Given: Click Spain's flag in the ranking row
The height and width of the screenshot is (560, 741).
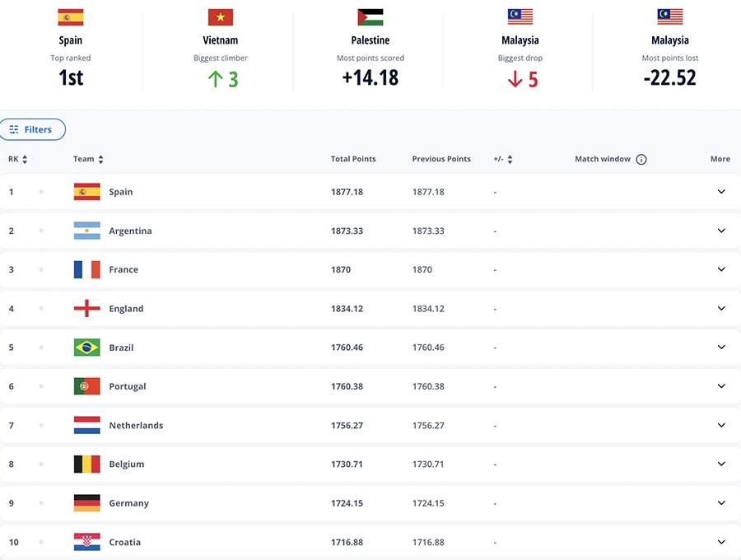Looking at the screenshot, I should pos(86,192).
